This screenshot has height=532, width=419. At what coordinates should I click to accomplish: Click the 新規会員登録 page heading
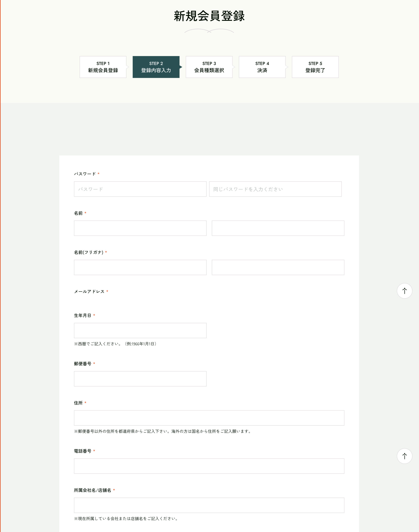pyautogui.click(x=209, y=16)
